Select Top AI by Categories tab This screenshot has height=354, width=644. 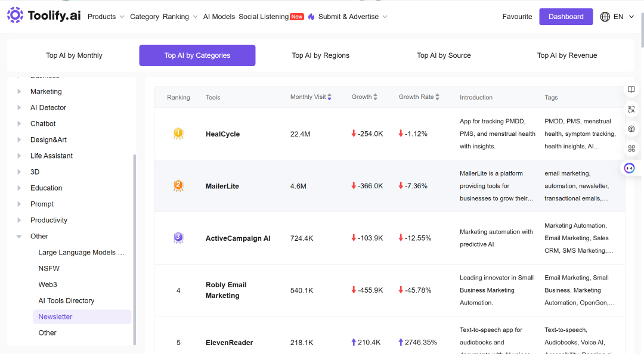[x=197, y=55]
